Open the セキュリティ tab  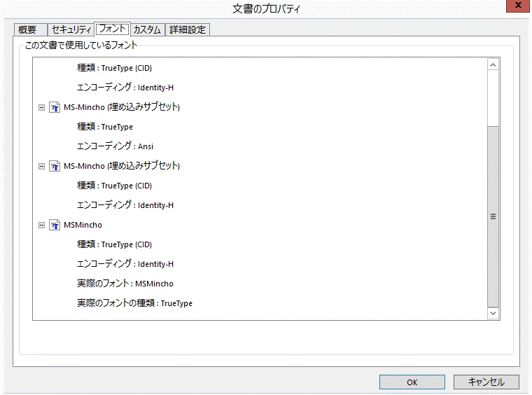pyautogui.click(x=71, y=30)
